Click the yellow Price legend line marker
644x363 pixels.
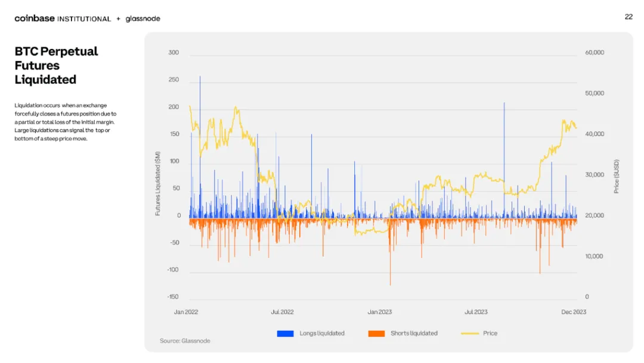(x=470, y=333)
